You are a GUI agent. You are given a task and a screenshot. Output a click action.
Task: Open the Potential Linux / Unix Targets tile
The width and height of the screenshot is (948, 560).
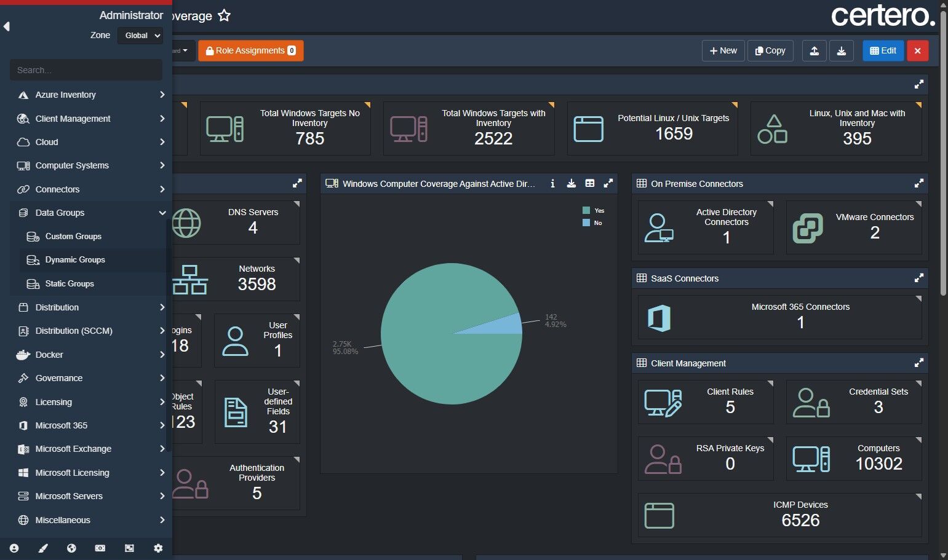click(653, 128)
